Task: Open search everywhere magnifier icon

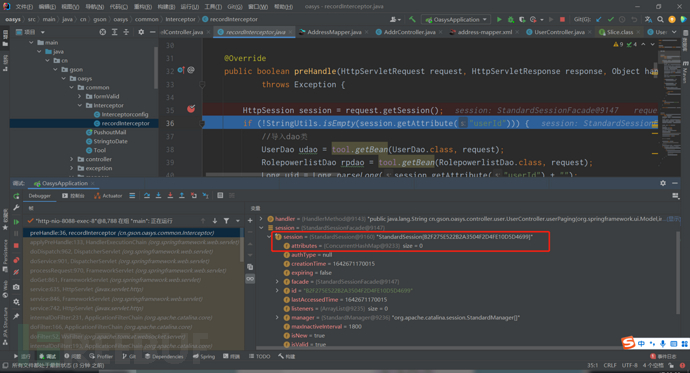Action: click(x=660, y=19)
